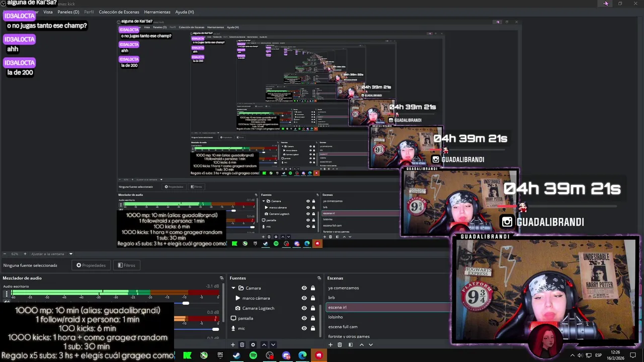Undock the Fuentes panel
Image resolution: width=644 pixels, height=362 pixels.
point(319,278)
